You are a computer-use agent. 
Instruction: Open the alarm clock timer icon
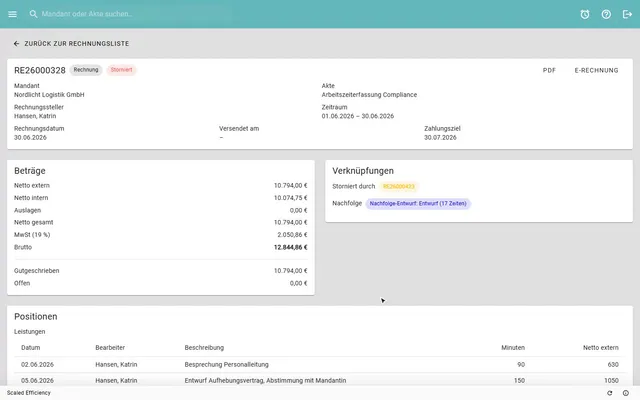coord(585,14)
